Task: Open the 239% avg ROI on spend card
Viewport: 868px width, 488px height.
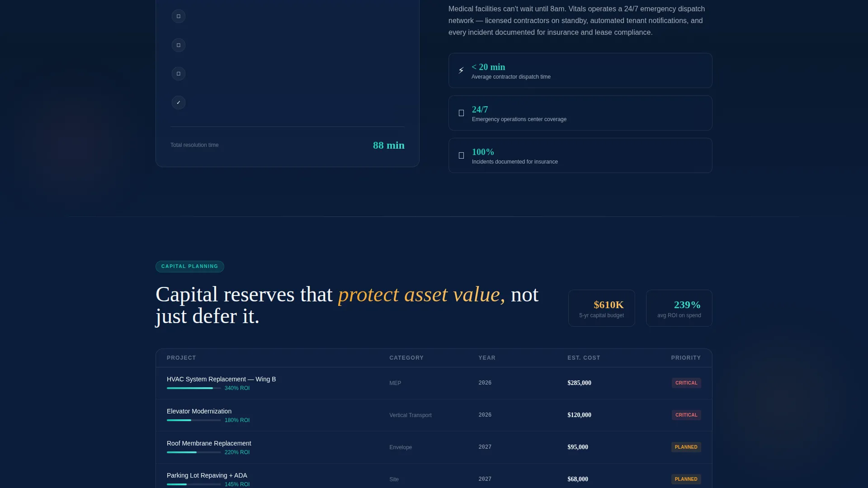Action: (679, 308)
